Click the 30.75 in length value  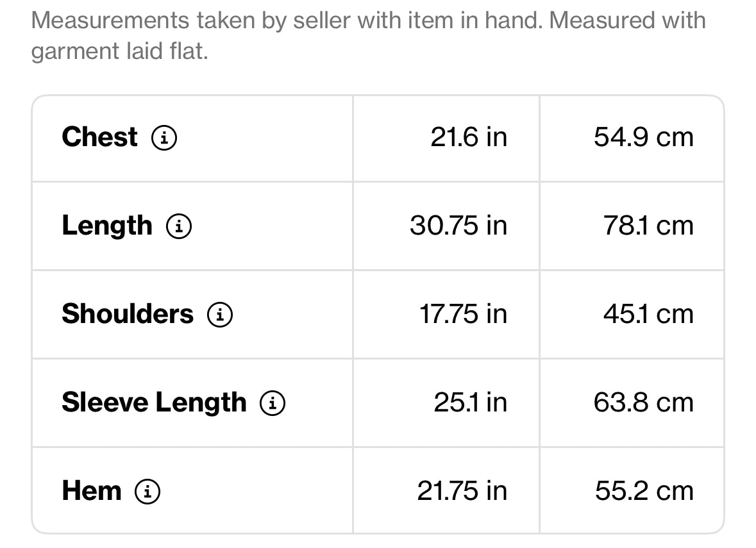(458, 226)
